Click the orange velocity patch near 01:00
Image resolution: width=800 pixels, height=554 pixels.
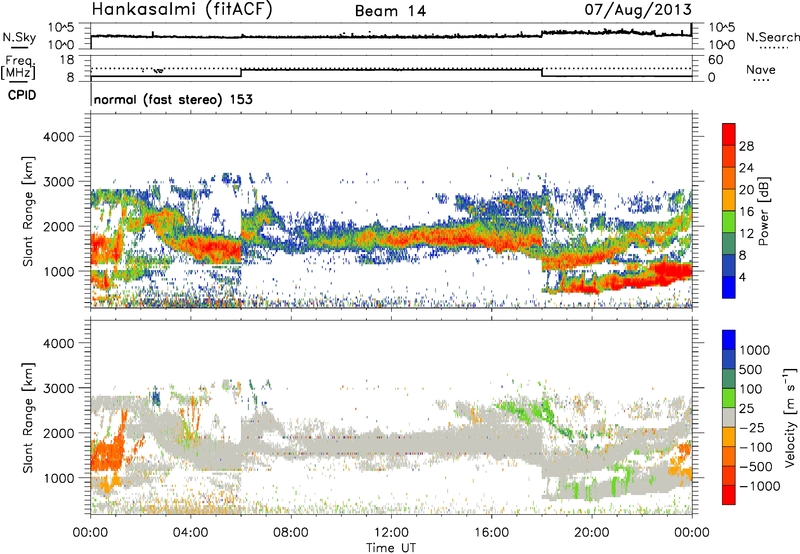(108, 451)
